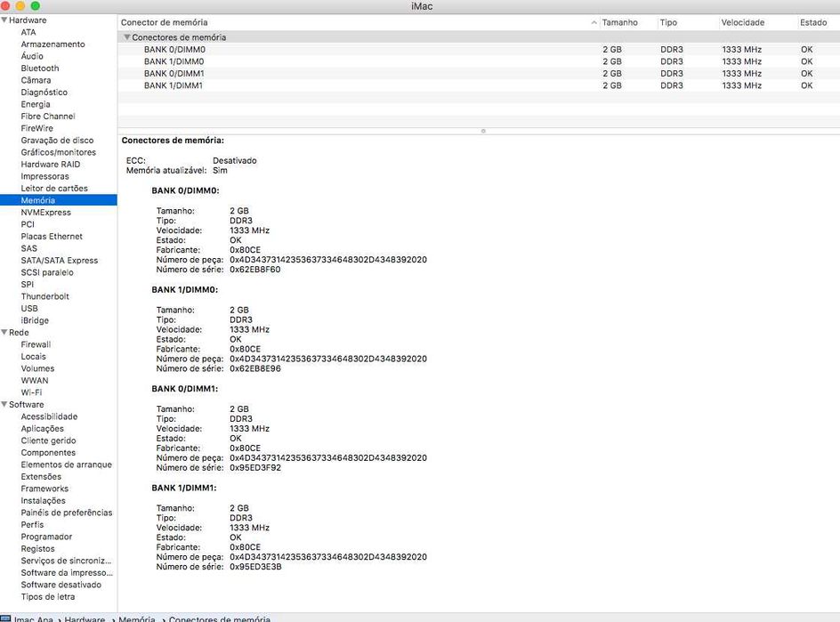
Task: Collapse the Rede section triangle
Action: click(x=4, y=332)
